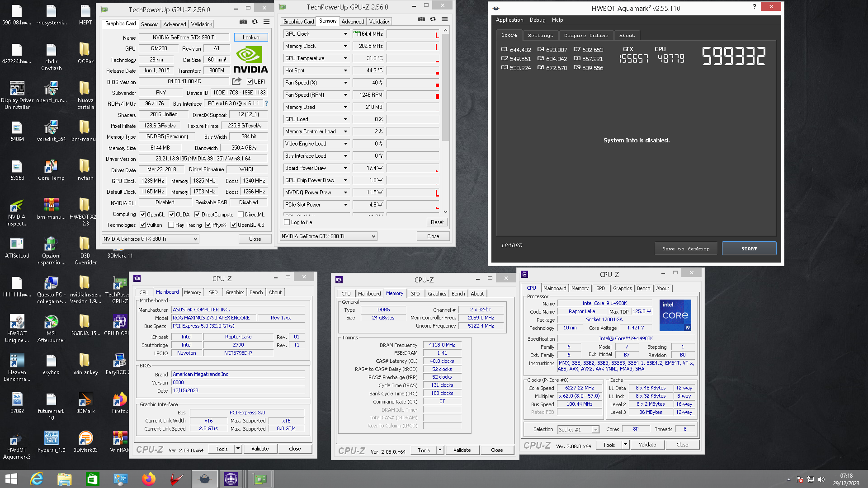The height and width of the screenshot is (488, 868).
Task: Open the Tools dropdown arrow in CPU-Z Mainboard window
Action: click(x=238, y=449)
